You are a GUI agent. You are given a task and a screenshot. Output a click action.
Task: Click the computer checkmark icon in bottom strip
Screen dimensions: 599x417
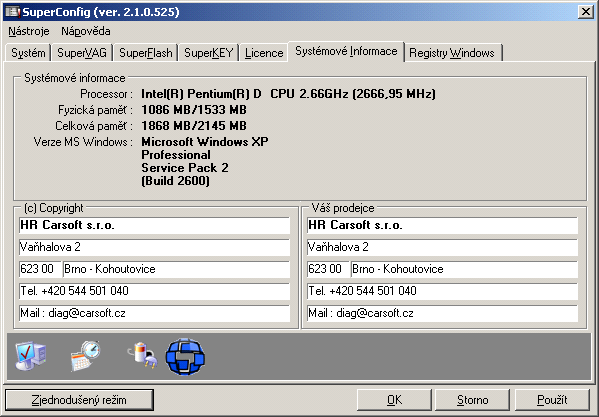pos(31,356)
